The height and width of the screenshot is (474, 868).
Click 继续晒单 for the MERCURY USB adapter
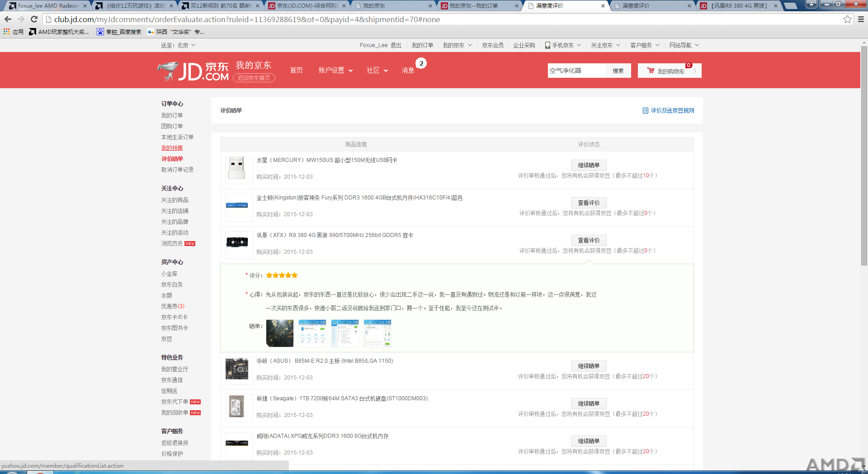click(x=589, y=165)
